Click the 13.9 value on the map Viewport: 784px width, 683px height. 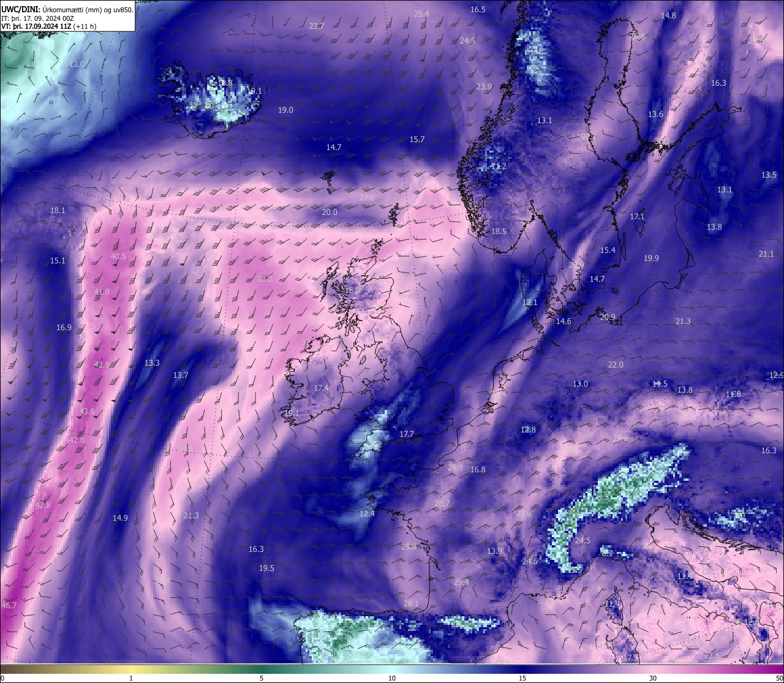pyautogui.click(x=494, y=551)
